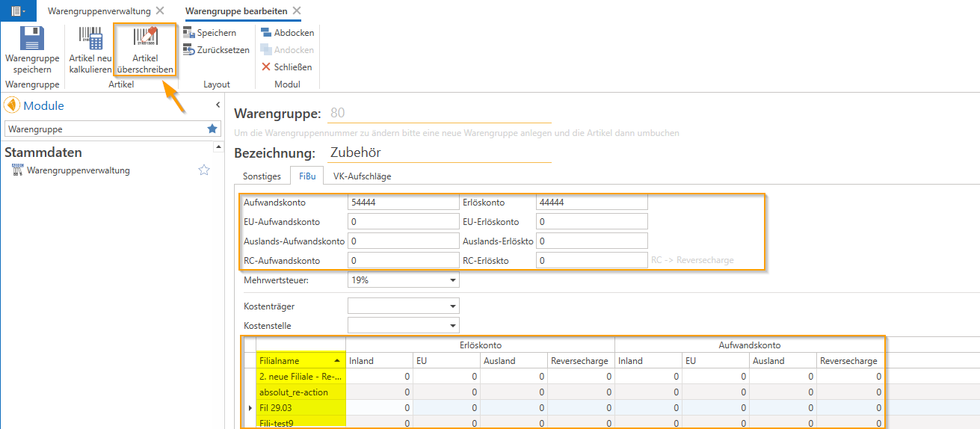Switch to the Sonstiges tab
The height and width of the screenshot is (429, 980).
(x=262, y=176)
